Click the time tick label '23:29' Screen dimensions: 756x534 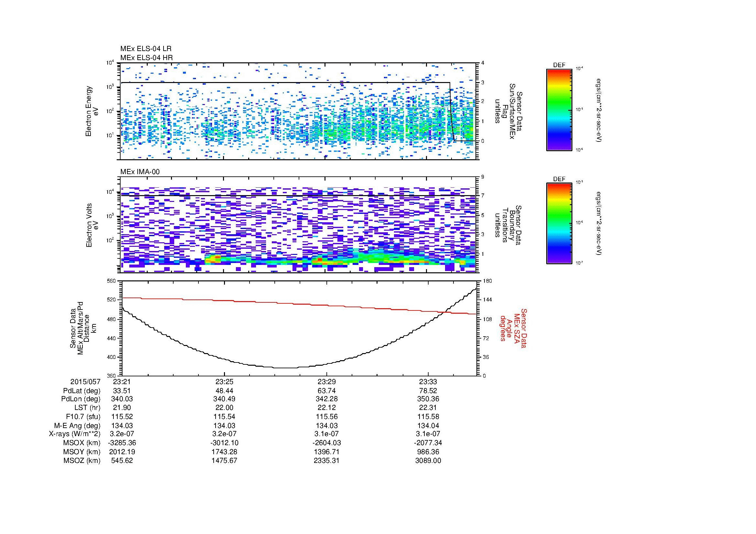[x=326, y=382]
